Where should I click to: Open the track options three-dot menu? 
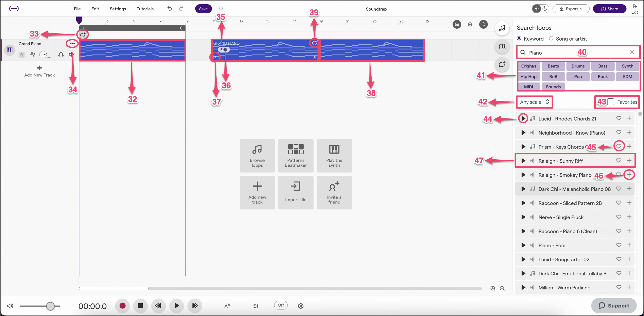pos(72,43)
